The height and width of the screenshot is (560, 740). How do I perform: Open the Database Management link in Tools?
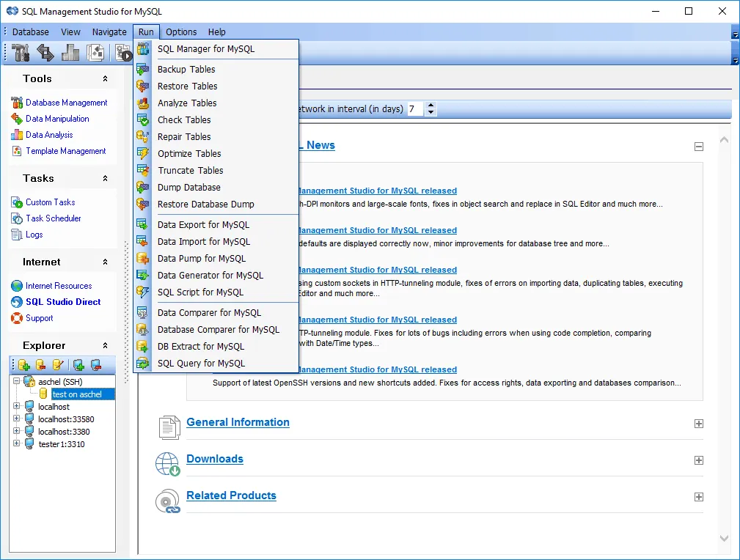(x=67, y=103)
